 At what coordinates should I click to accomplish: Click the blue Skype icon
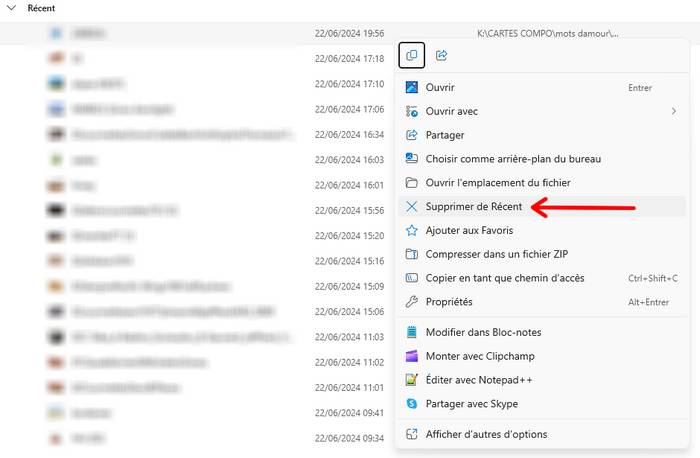412,404
